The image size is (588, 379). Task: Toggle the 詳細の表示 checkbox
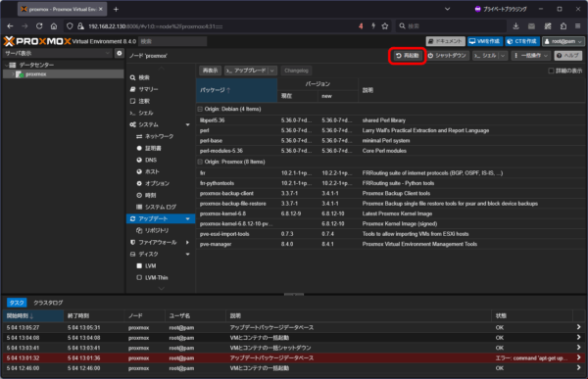coord(551,71)
